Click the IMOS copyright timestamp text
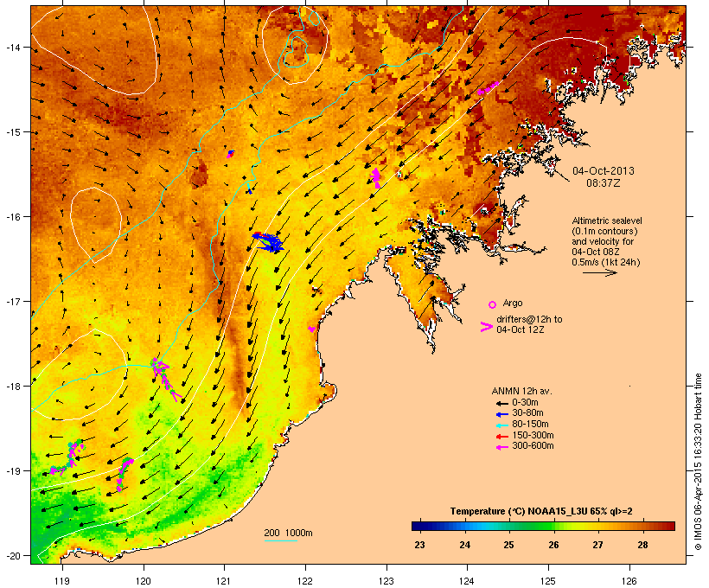 [698, 462]
